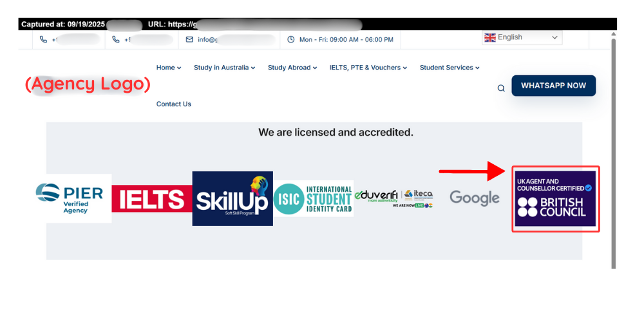This screenshot has height=322, width=644.
Task: Click the red IELTS logo
Action: pyautogui.click(x=152, y=198)
